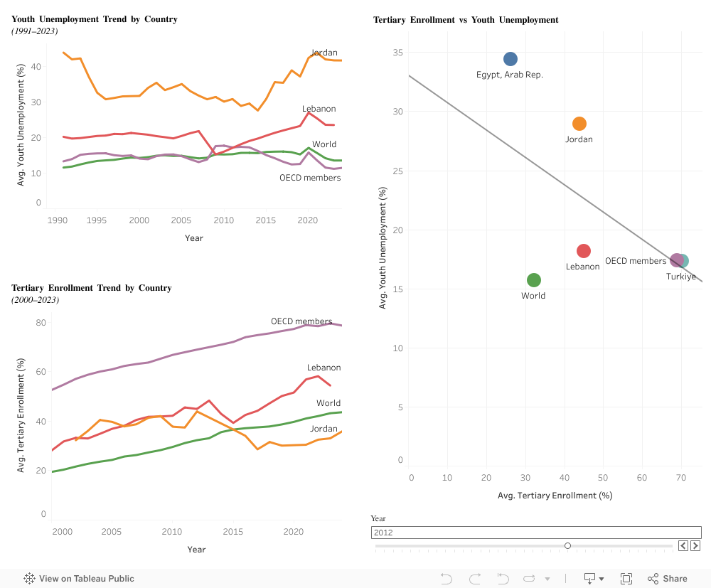Viewport: 711px width, 588px height.
Task: Click the Redo icon in the toolbar
Action: [x=475, y=579]
